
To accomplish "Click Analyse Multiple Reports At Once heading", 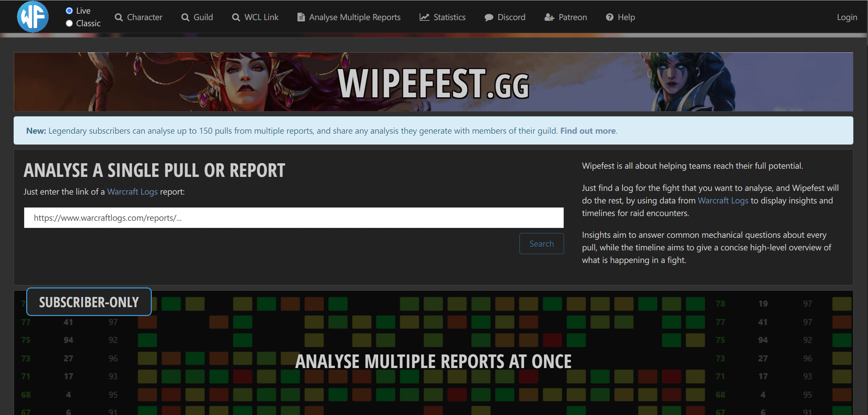I will click(433, 361).
